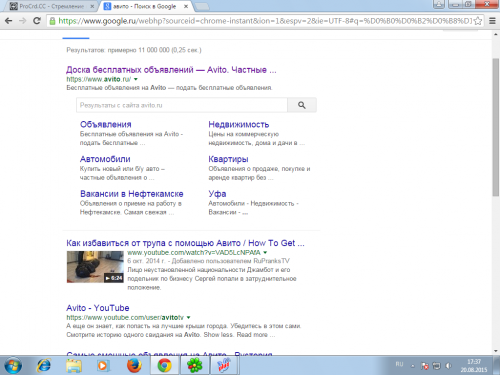Expand the arrow beside the youtube.com/watch URL
Screen dimensions: 500x375
point(265,252)
